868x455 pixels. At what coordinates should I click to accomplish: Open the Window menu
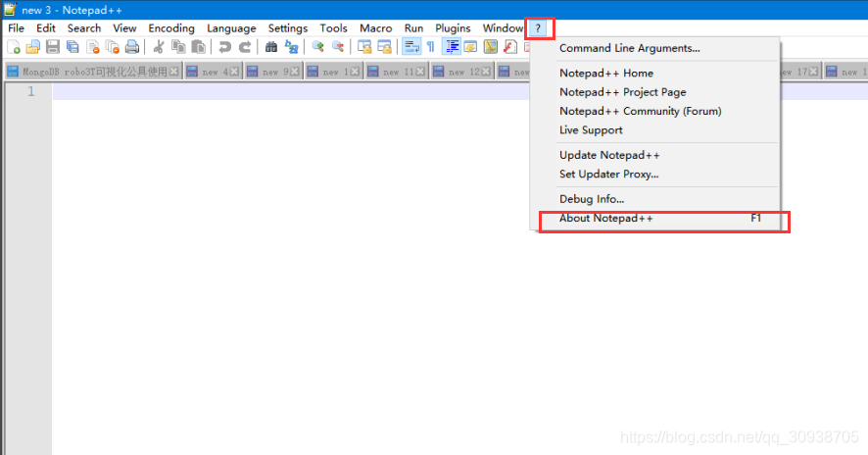coord(503,28)
